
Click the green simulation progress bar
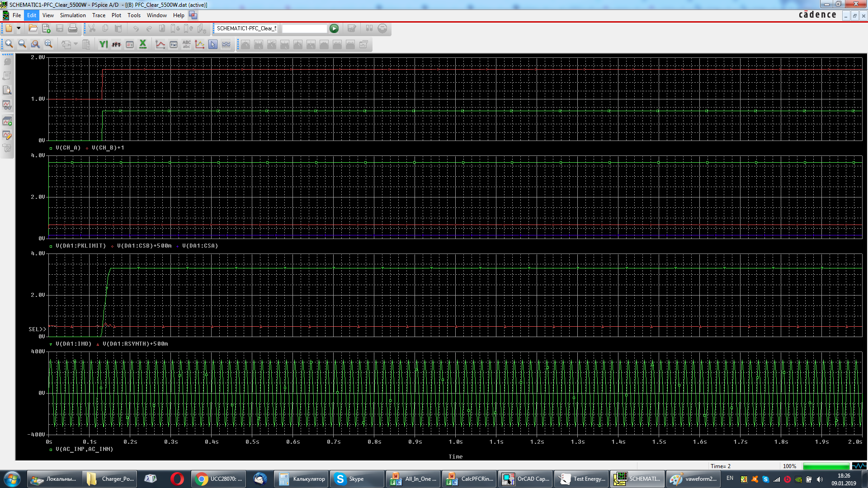(826, 466)
